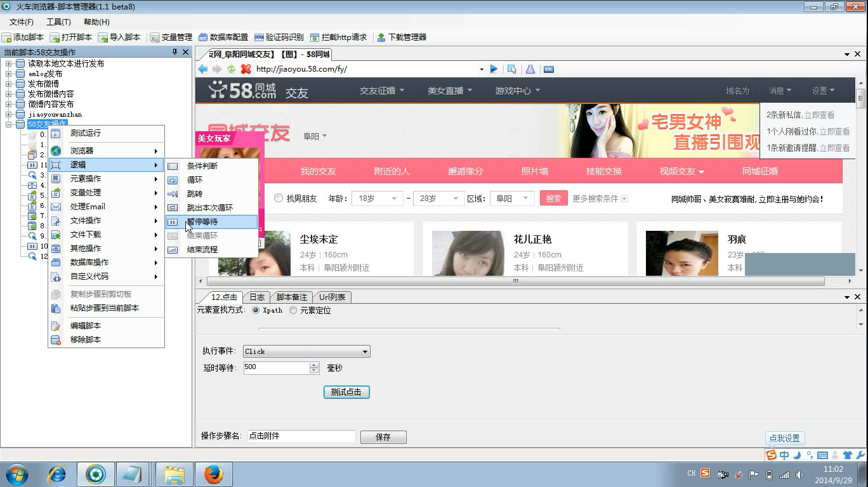Expand the emlog发布 tree node

pos(9,74)
